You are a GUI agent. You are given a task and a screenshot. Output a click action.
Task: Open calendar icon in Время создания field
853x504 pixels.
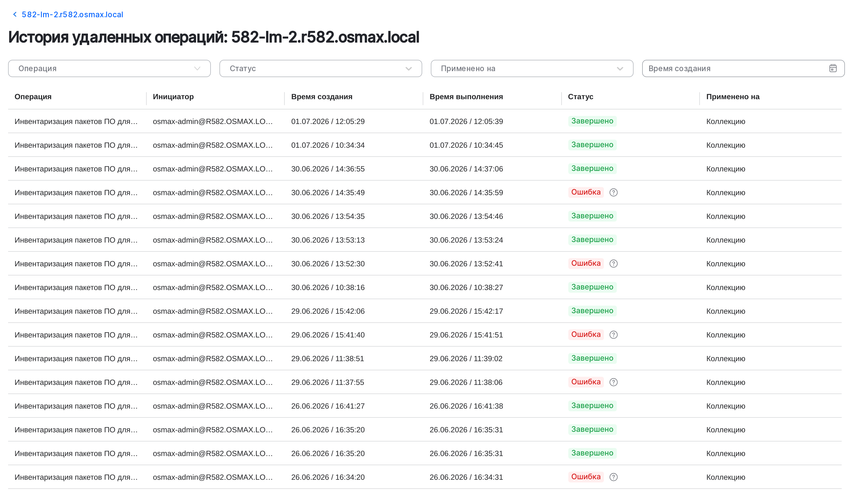[x=833, y=68]
